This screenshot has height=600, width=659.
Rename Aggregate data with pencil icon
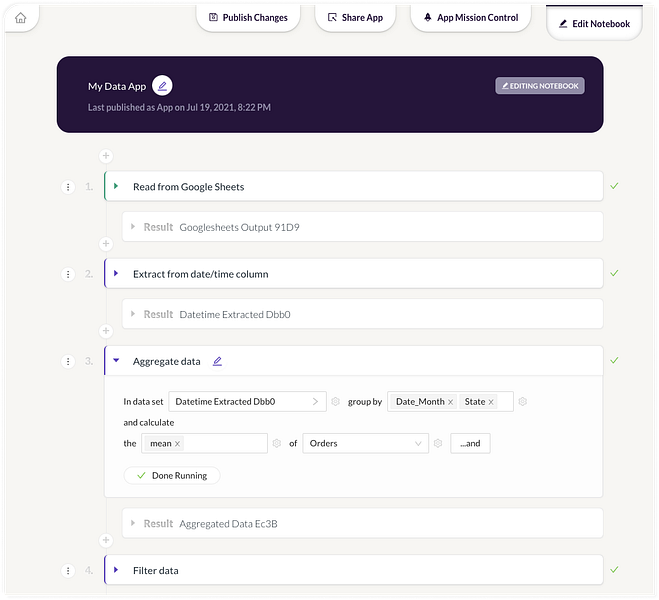pos(217,361)
